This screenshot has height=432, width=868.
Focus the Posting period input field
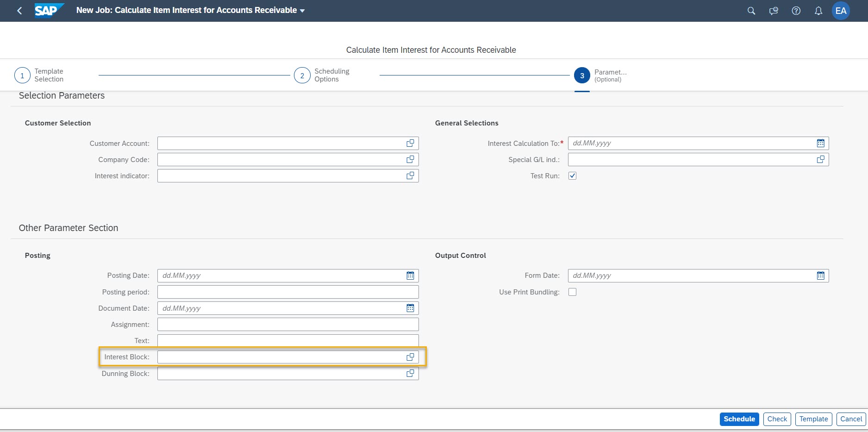click(288, 292)
